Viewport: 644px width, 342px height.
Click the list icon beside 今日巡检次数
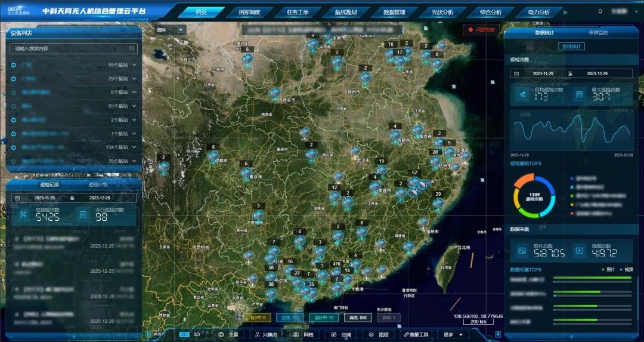tap(83, 215)
